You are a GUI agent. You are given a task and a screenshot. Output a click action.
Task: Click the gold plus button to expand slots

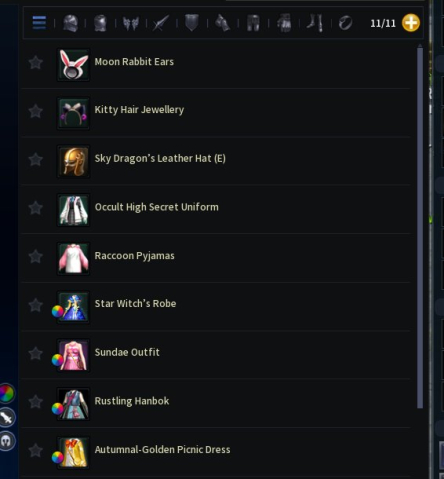click(x=411, y=23)
